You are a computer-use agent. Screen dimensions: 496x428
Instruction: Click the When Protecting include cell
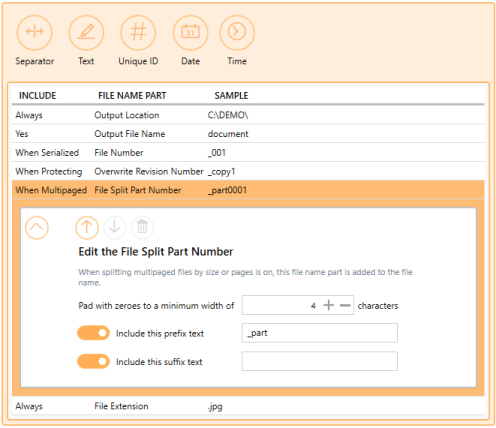pyautogui.click(x=49, y=172)
